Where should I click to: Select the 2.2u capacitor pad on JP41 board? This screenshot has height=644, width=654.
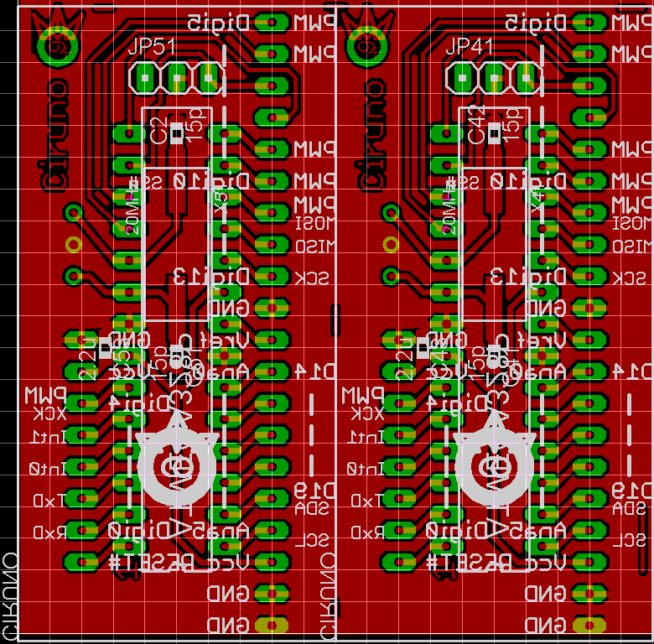tap(423, 348)
